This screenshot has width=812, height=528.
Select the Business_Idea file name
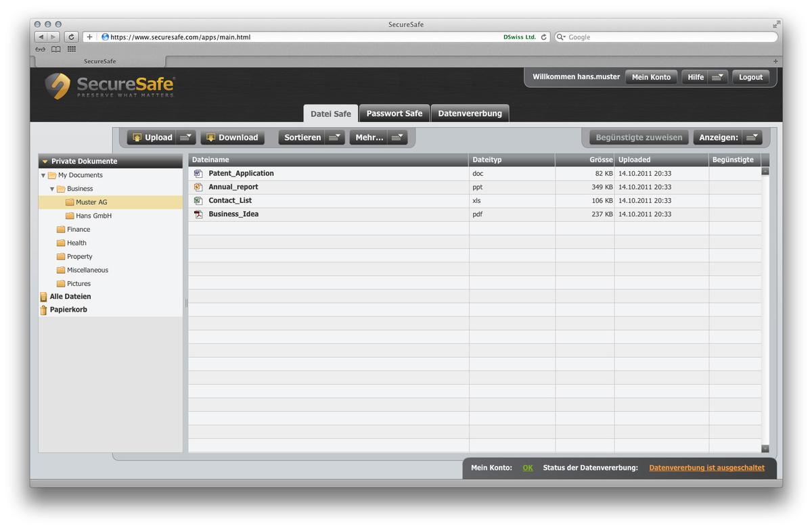tap(233, 214)
